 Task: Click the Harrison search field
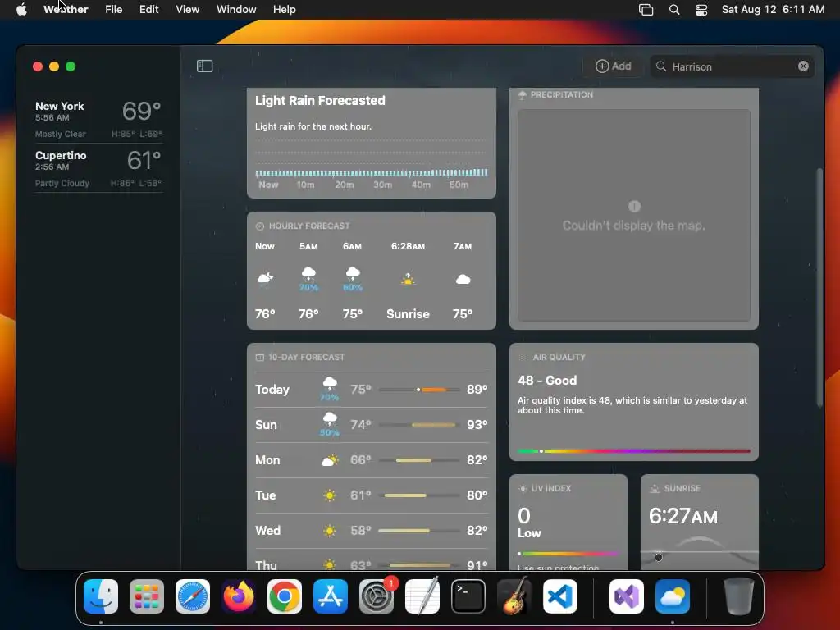click(x=731, y=66)
